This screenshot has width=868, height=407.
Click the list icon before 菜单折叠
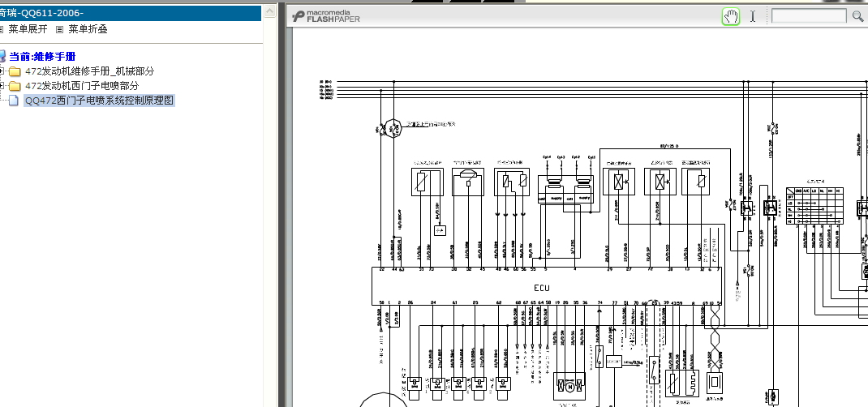[x=60, y=29]
